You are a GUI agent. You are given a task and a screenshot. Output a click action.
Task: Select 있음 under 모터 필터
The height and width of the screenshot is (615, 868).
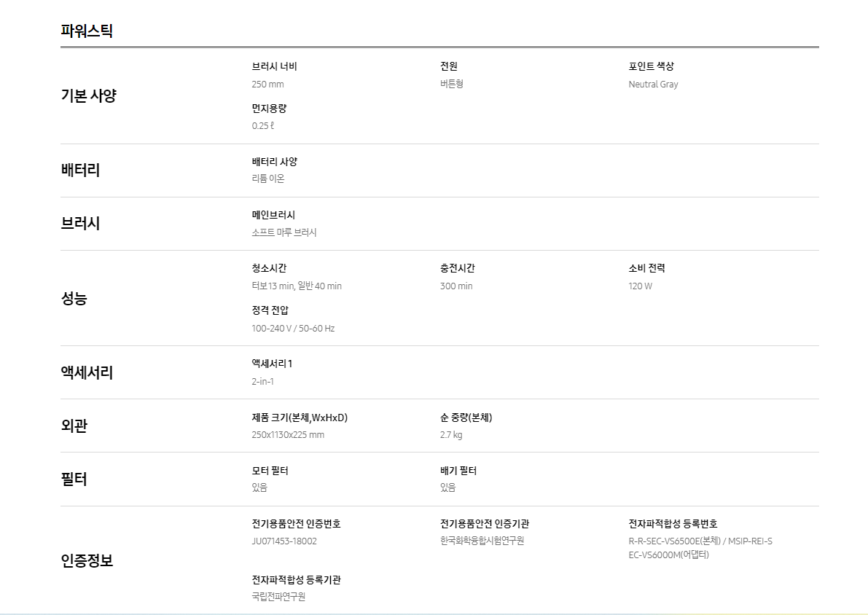coord(259,487)
